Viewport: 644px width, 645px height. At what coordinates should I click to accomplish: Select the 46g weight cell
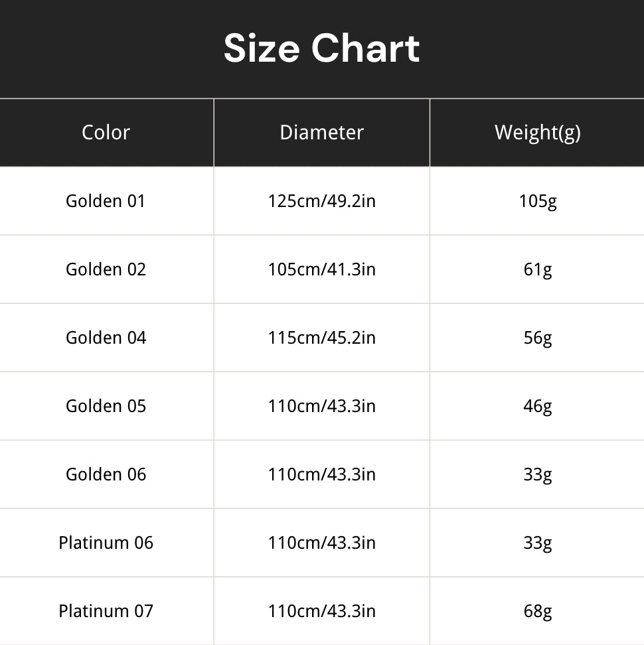[537, 406]
